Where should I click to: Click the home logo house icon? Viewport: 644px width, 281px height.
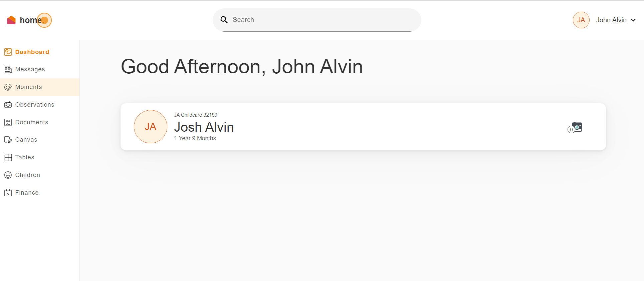(x=11, y=20)
